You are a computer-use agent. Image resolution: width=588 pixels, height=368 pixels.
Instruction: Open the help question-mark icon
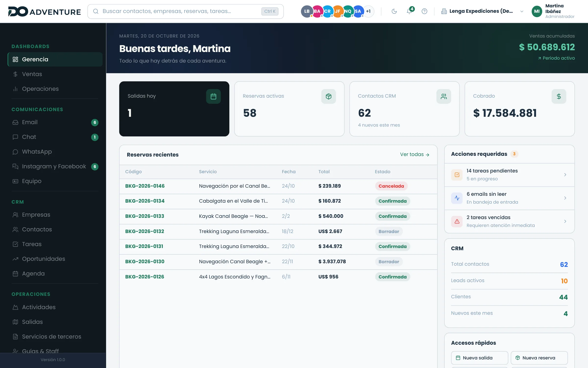click(x=424, y=11)
